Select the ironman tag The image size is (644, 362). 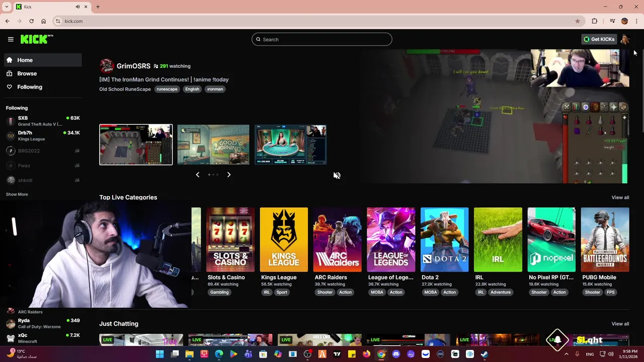click(x=215, y=89)
